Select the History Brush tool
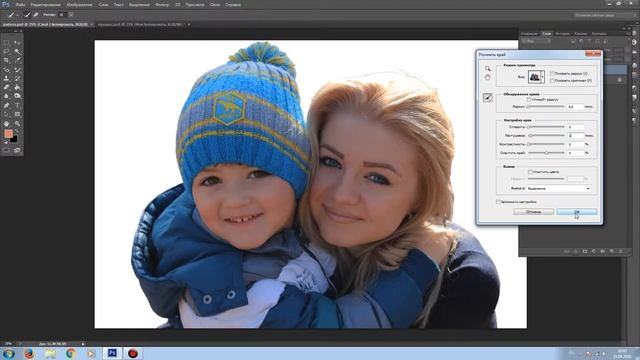Viewport: 640px width, 360px height. [x=17, y=78]
